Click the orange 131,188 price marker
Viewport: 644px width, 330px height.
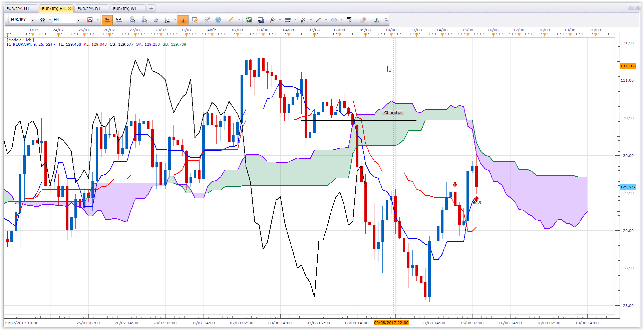pos(628,66)
